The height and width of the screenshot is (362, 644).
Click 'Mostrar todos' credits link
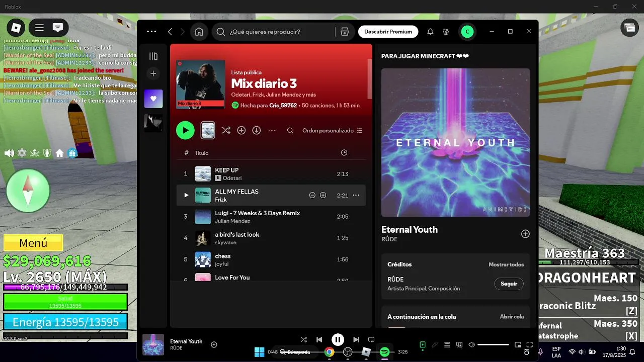(x=506, y=264)
